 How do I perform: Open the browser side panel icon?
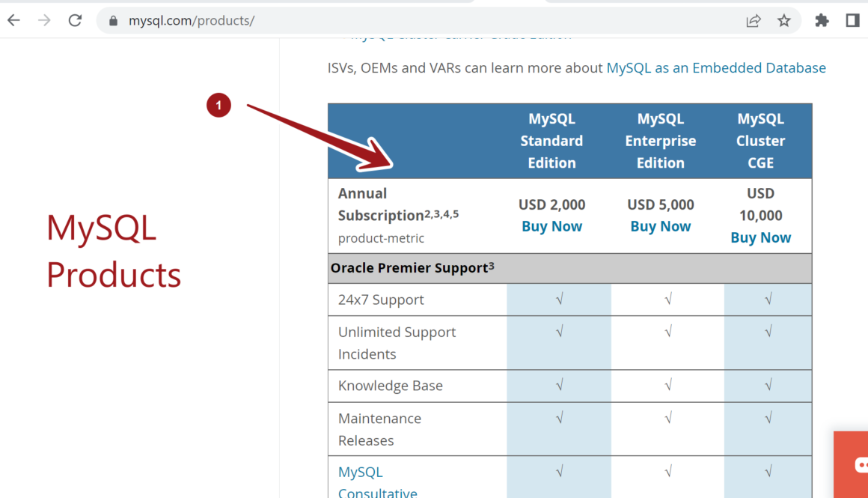(x=853, y=20)
